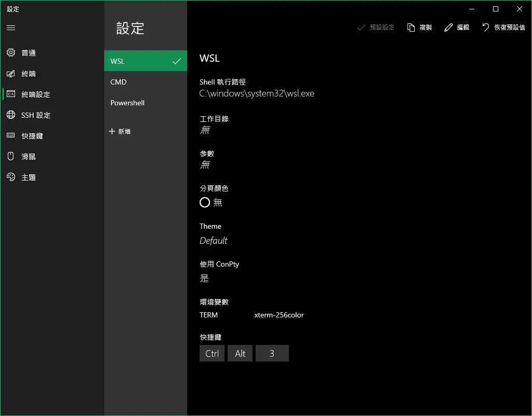532x416 pixels.
Task: Click the Ctrl key badge
Action: pyautogui.click(x=212, y=354)
